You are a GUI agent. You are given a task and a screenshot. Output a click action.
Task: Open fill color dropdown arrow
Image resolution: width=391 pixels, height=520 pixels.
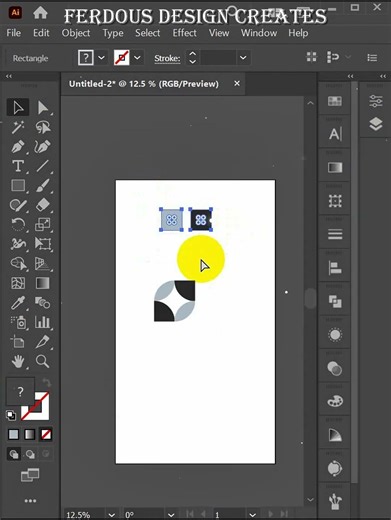(x=101, y=58)
